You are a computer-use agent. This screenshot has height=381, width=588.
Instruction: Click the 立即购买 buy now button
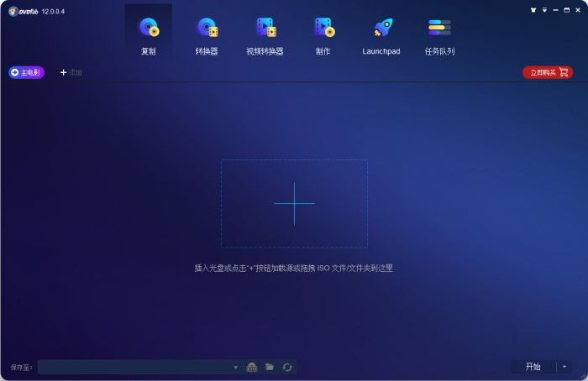click(548, 72)
